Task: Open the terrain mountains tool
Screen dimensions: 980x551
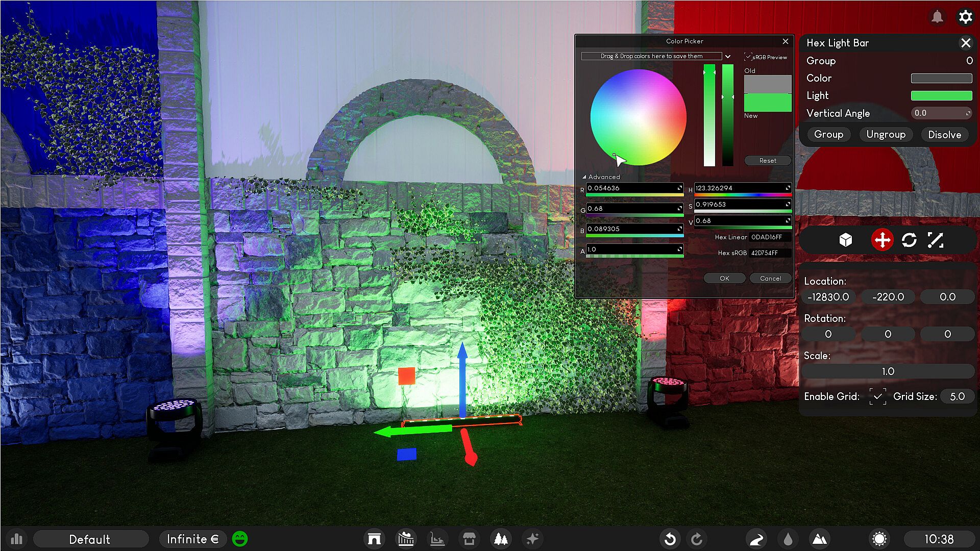Action: [819, 539]
